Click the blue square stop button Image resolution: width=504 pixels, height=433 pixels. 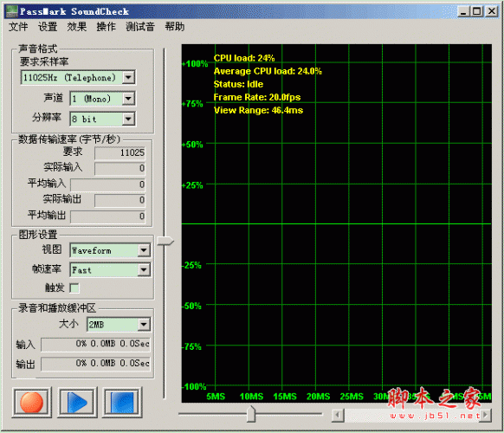coord(122,403)
